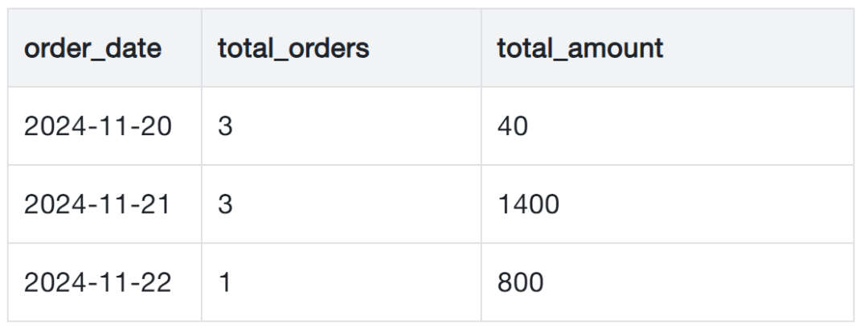The height and width of the screenshot is (333, 868).
Task: Select total_orders value 1 for 2024-11-22
Action: pyautogui.click(x=225, y=282)
